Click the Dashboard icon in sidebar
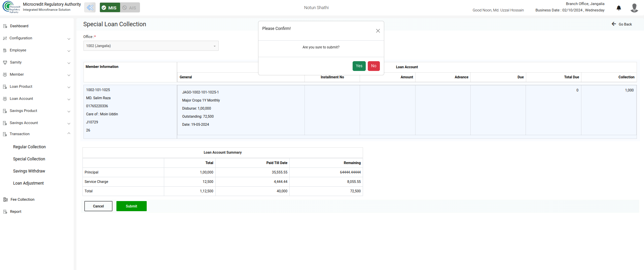 [5, 26]
